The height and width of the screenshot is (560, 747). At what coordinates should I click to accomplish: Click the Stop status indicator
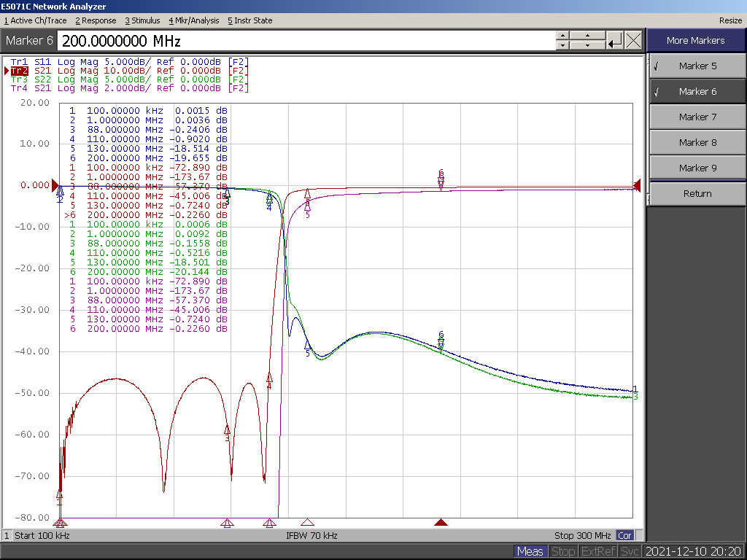pyautogui.click(x=562, y=551)
